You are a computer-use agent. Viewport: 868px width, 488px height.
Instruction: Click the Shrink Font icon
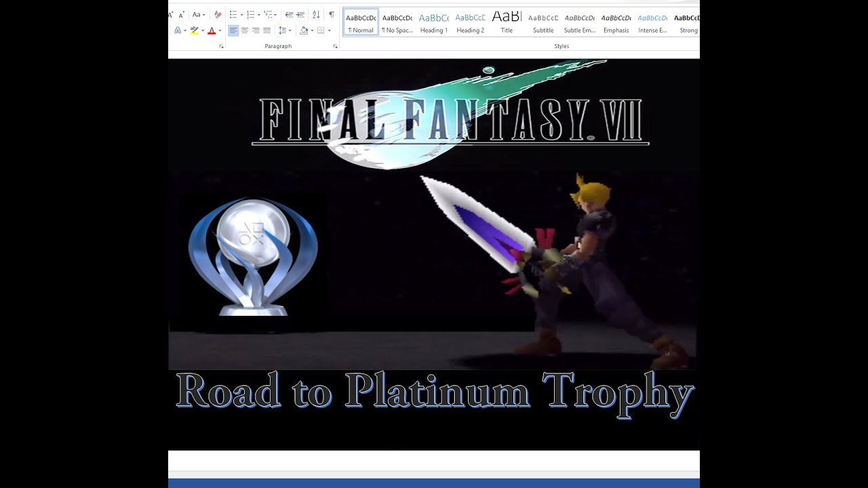point(182,14)
